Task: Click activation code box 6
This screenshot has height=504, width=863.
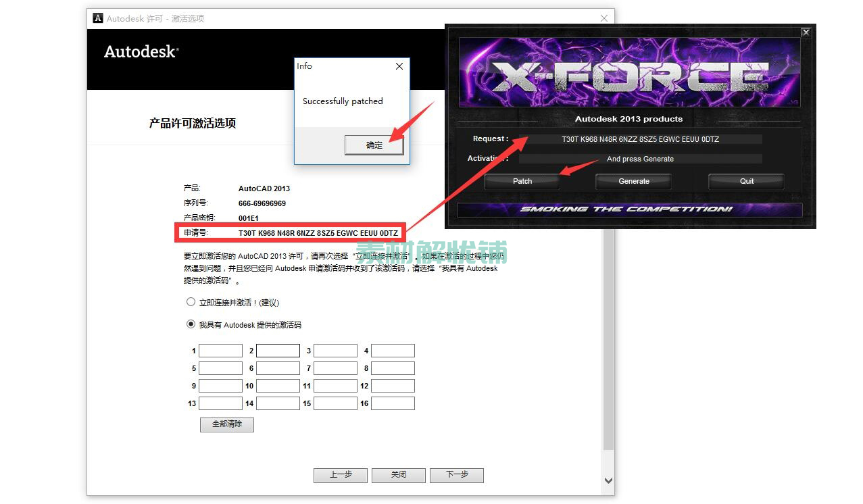Action: [278, 368]
